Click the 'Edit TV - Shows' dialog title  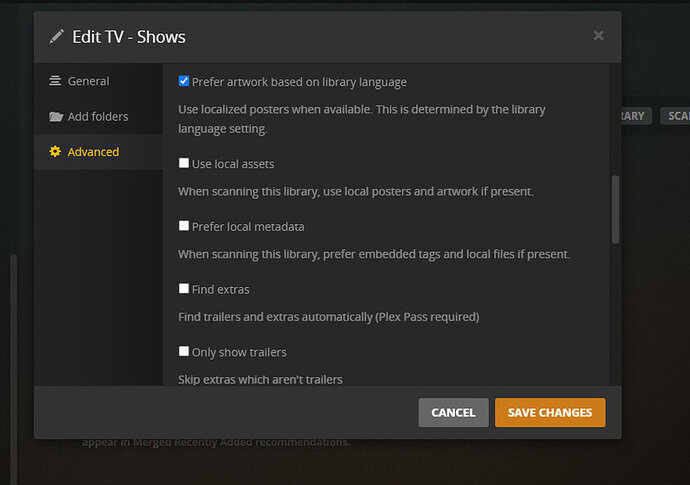click(128, 37)
